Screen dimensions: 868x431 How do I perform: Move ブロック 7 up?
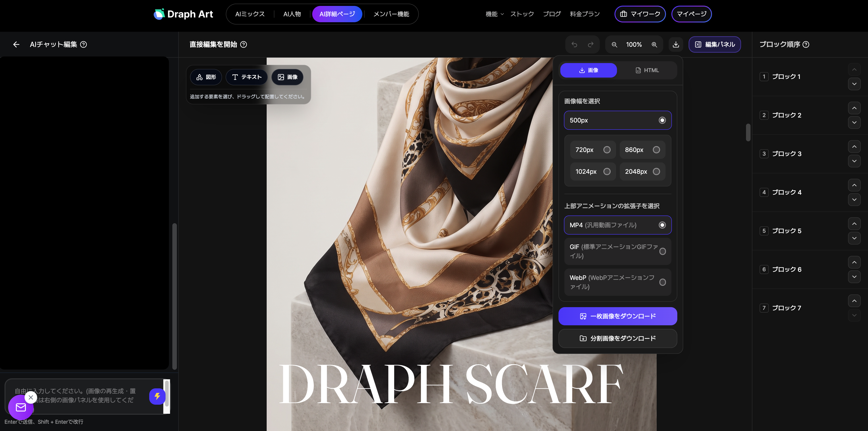tap(854, 301)
